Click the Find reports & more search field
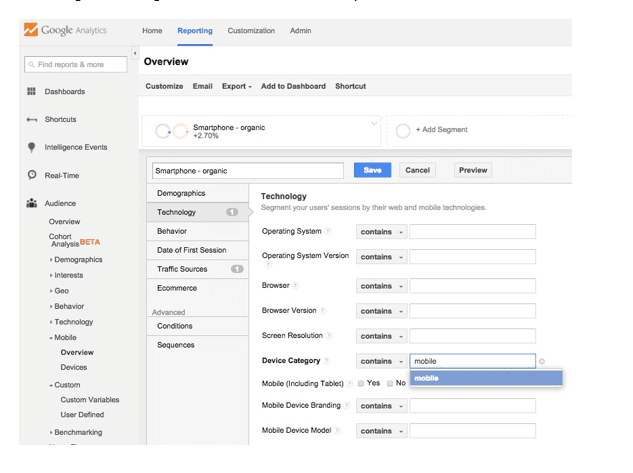 tap(77, 65)
